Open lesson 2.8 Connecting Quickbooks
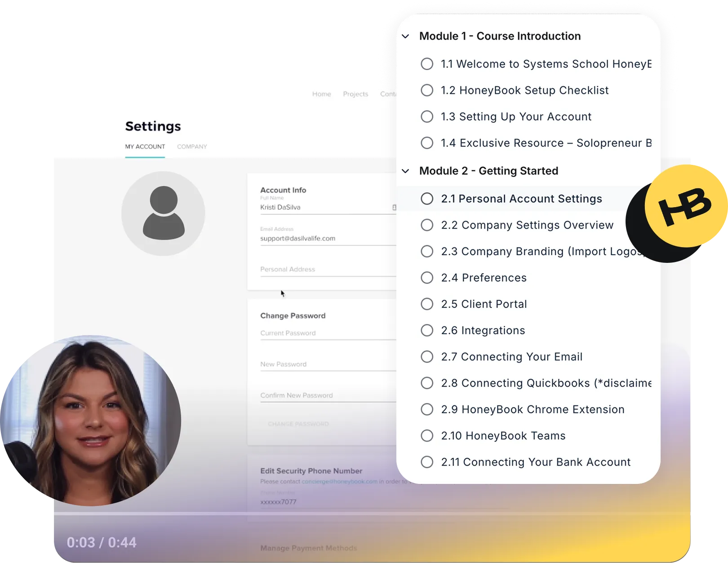This screenshot has width=728, height=563. (x=546, y=383)
